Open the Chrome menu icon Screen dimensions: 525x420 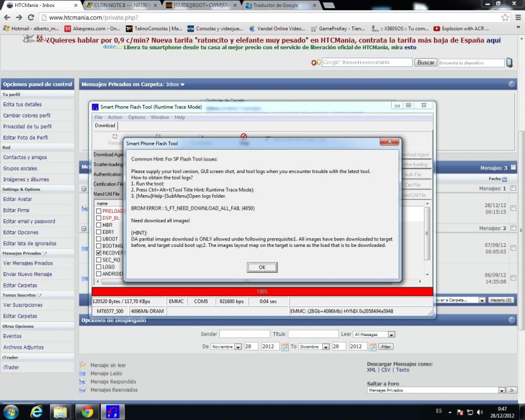(x=518, y=18)
